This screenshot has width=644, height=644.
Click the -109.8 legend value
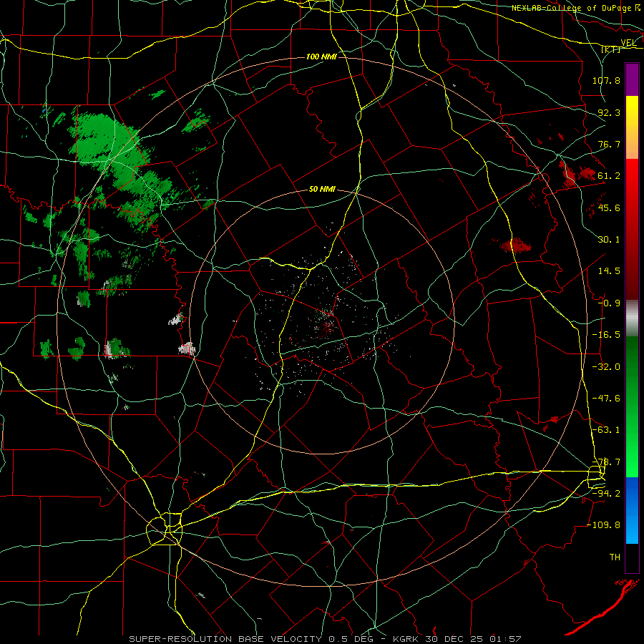click(603, 525)
